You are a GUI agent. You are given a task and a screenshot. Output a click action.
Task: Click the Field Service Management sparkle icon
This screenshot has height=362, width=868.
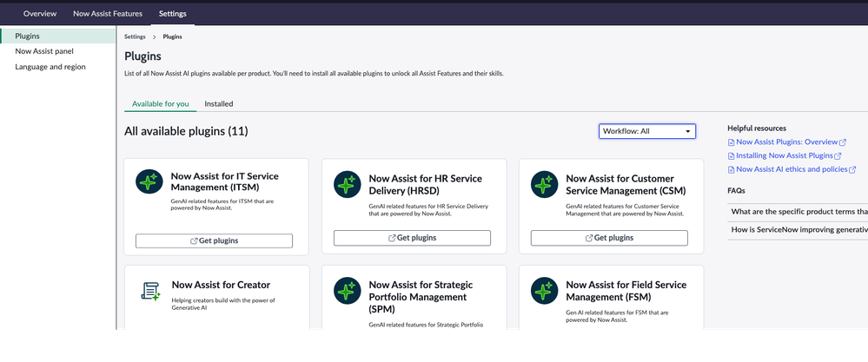(544, 291)
